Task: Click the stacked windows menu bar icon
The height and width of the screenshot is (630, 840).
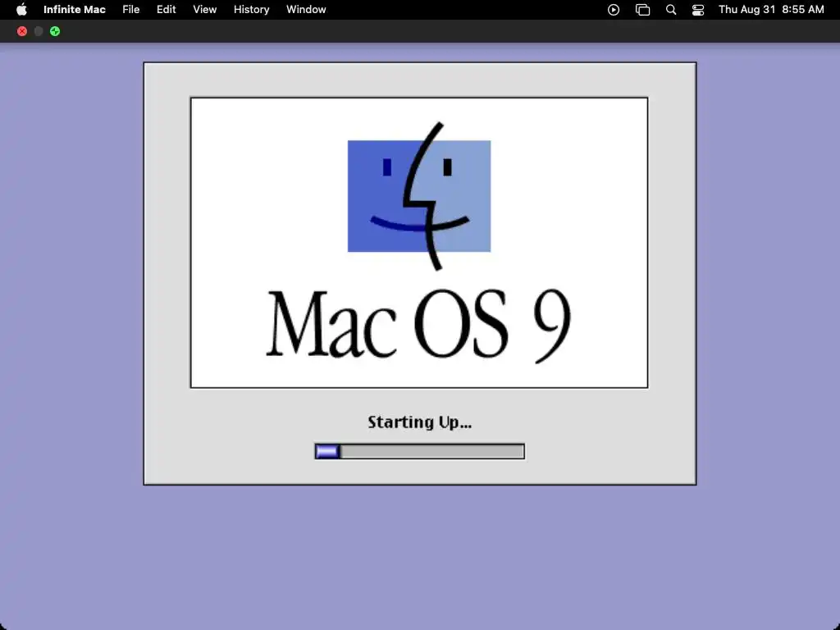Action: point(642,10)
